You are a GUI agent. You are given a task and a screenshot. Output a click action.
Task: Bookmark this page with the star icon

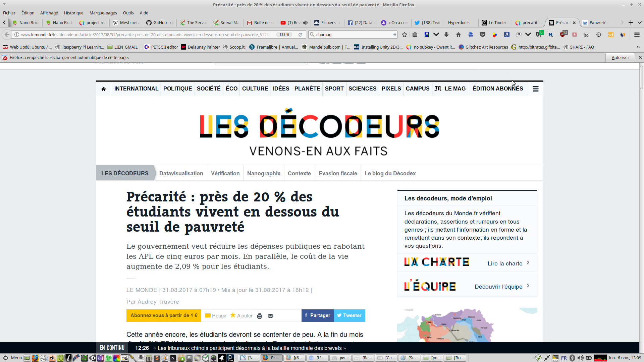click(x=405, y=35)
